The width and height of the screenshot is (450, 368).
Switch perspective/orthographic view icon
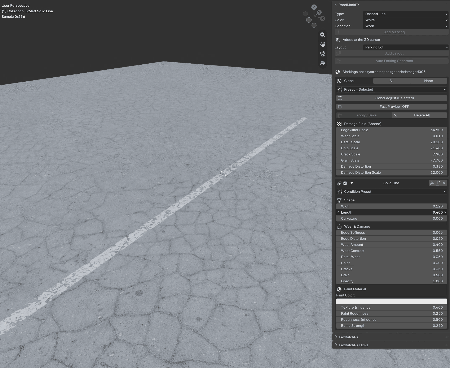322,63
